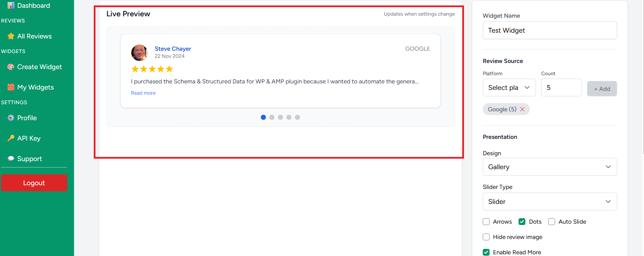Image resolution: width=644 pixels, height=256 pixels.
Task: Click the API Key key icon
Action: [11, 138]
